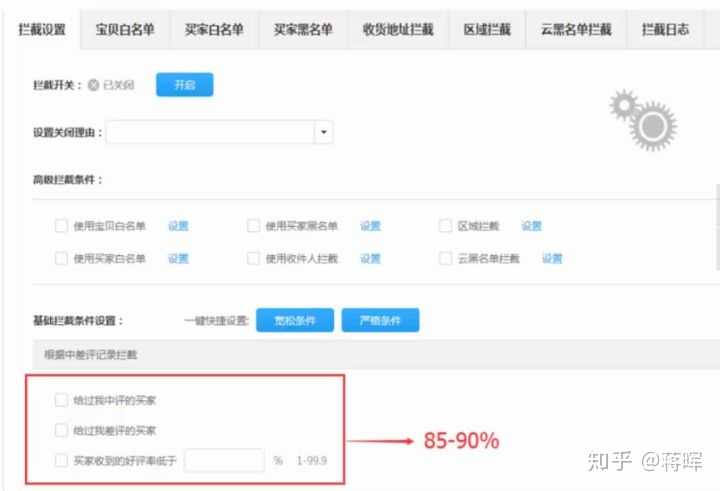Click 设置 link beside 使用买家白名单
The height and width of the screenshot is (491, 720).
tap(178, 259)
